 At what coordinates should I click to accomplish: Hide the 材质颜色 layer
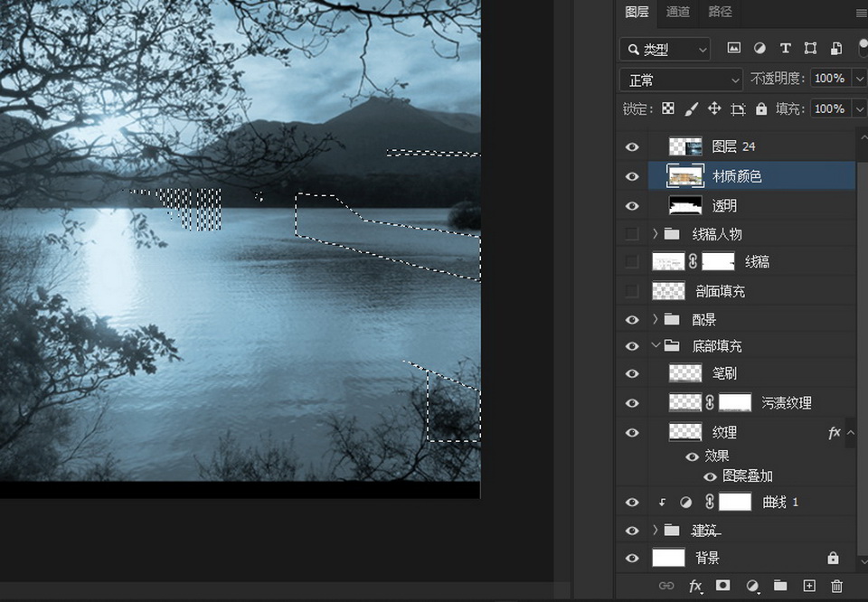pos(632,176)
